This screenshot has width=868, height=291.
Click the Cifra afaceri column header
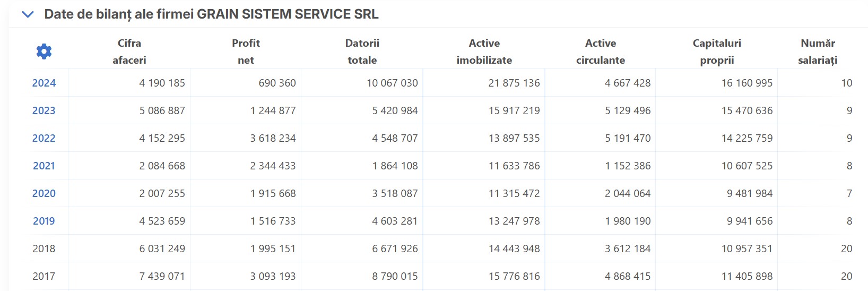129,52
